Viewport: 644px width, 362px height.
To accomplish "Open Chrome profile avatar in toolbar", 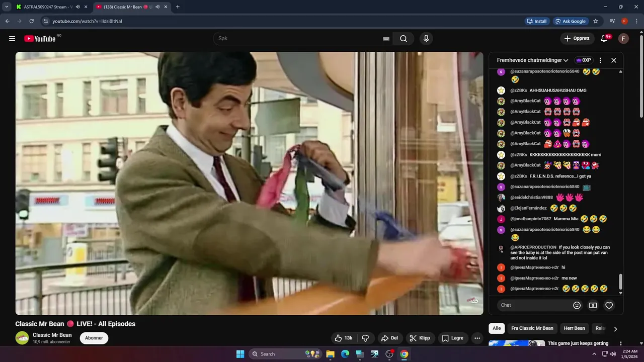I will tap(624, 21).
